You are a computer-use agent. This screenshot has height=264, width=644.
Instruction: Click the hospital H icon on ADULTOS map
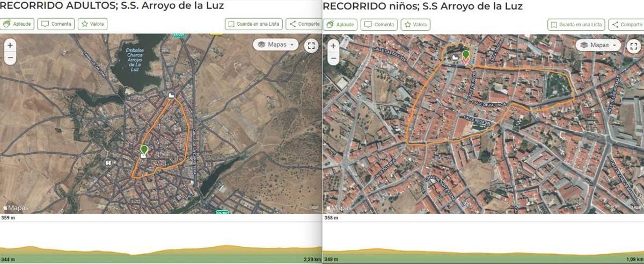pyautogui.click(x=109, y=163)
